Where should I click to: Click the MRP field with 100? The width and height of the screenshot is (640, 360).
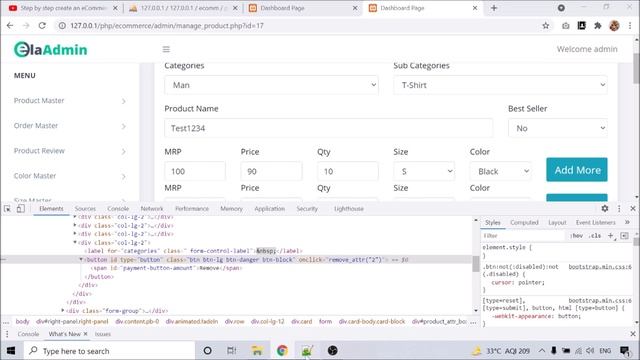195,171
